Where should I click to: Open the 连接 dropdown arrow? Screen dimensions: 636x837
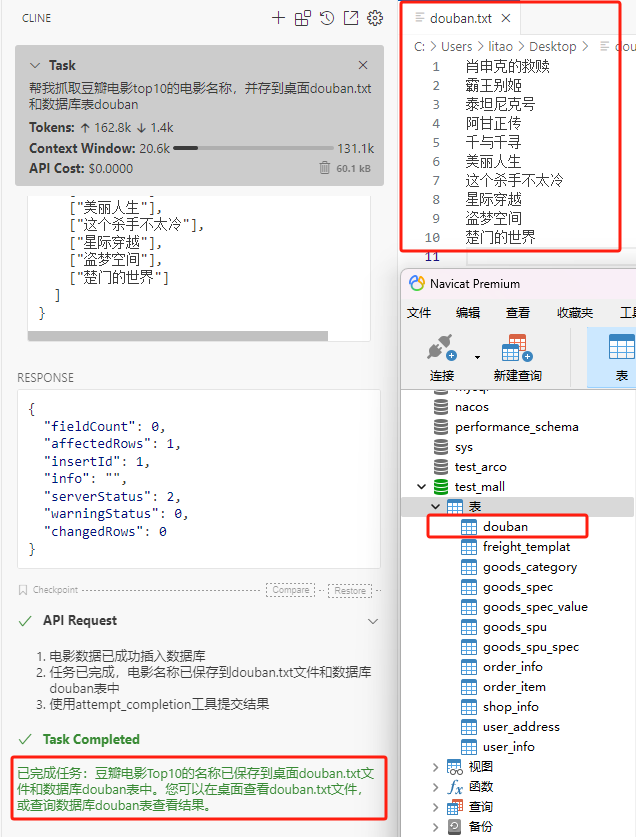(477, 356)
